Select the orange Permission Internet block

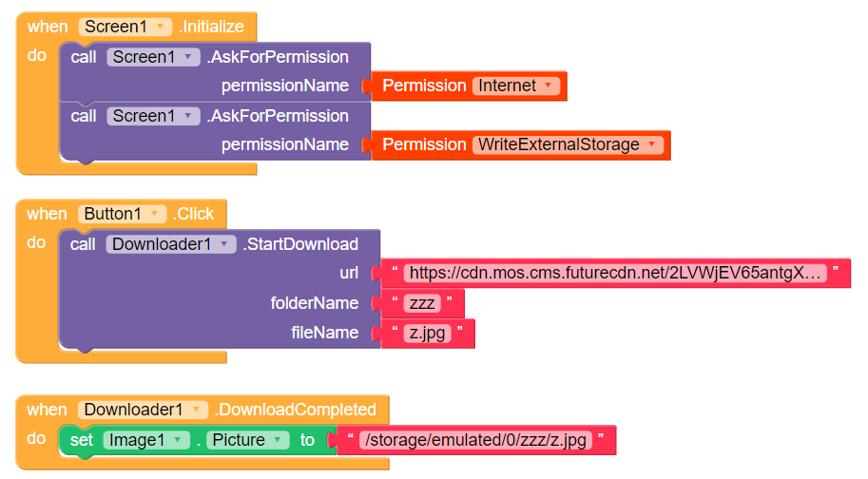(424, 86)
